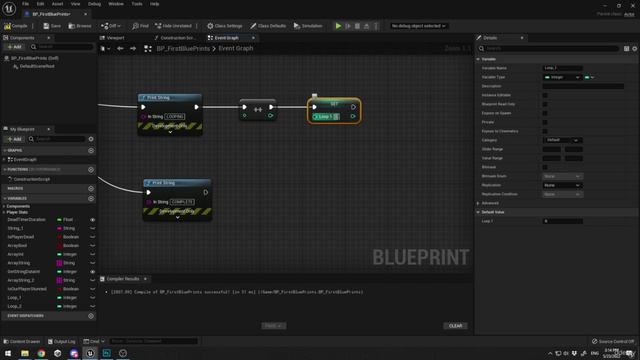The width and height of the screenshot is (640, 360).
Task: Open Class Settings
Action: pos(224,26)
